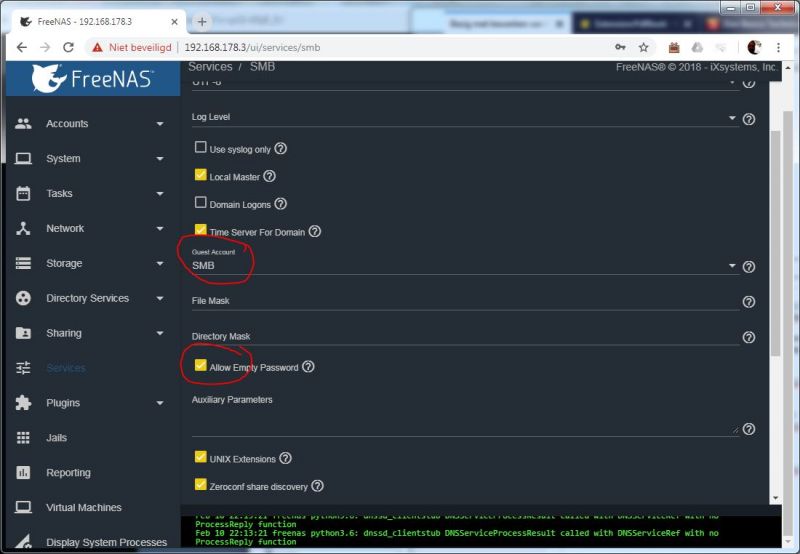
Task: Click the System laptop icon
Action: coord(23,159)
